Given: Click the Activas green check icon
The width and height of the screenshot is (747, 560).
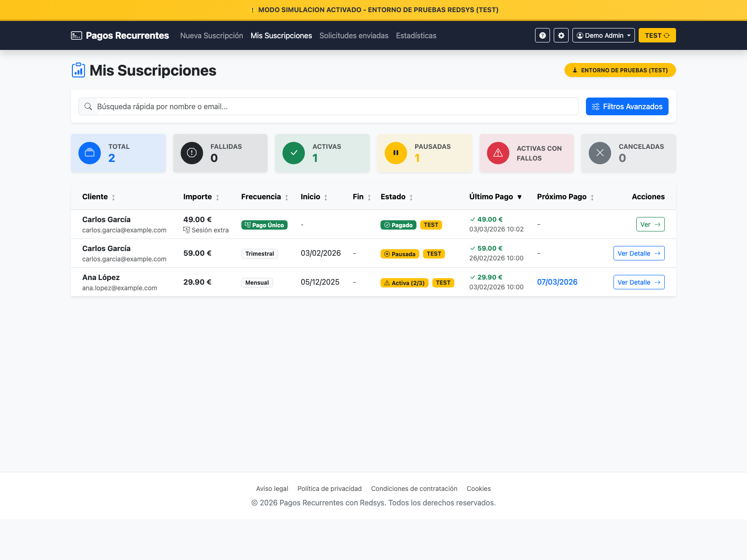Looking at the screenshot, I should click(293, 153).
